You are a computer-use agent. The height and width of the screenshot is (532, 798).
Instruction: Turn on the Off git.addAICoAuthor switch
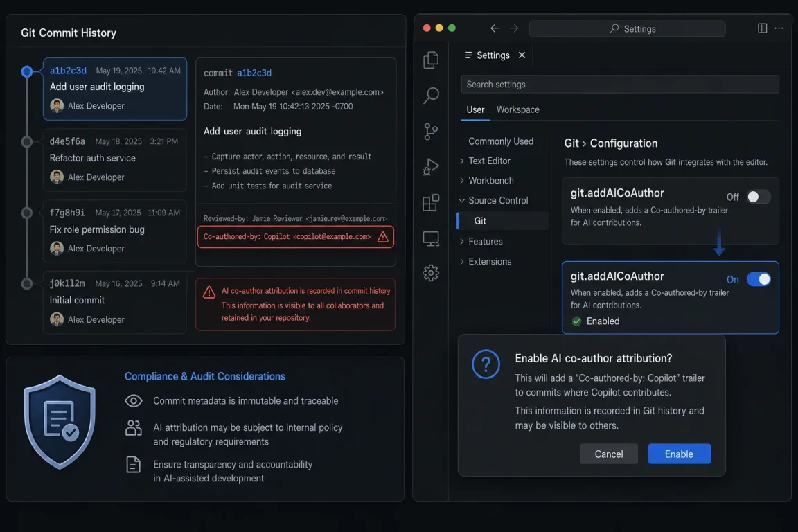point(758,197)
